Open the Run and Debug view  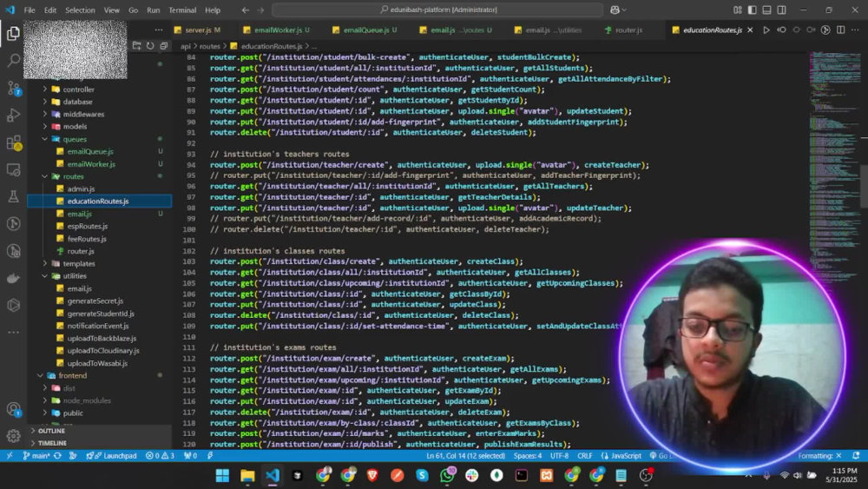13,116
